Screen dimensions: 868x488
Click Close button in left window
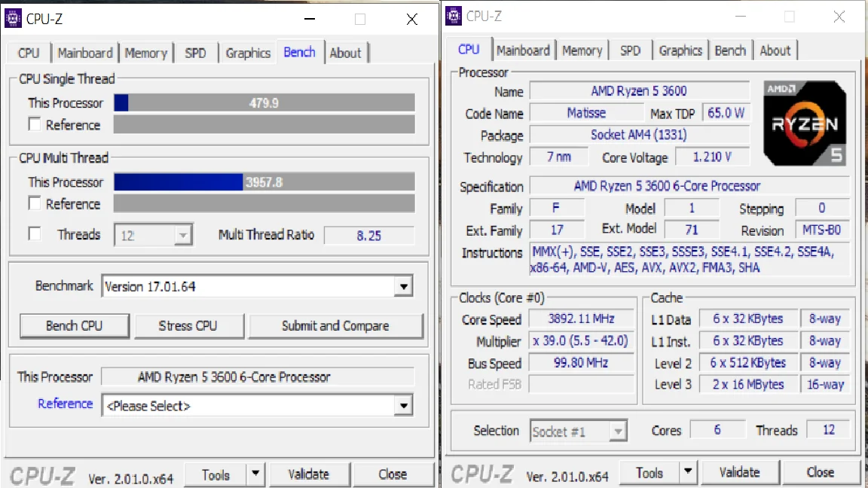[x=393, y=474]
